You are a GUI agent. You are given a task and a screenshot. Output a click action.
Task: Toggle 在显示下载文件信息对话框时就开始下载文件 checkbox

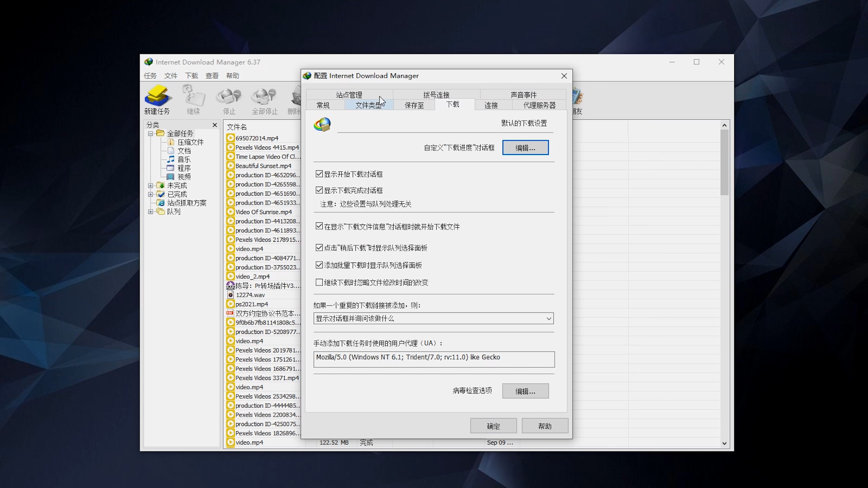(319, 226)
